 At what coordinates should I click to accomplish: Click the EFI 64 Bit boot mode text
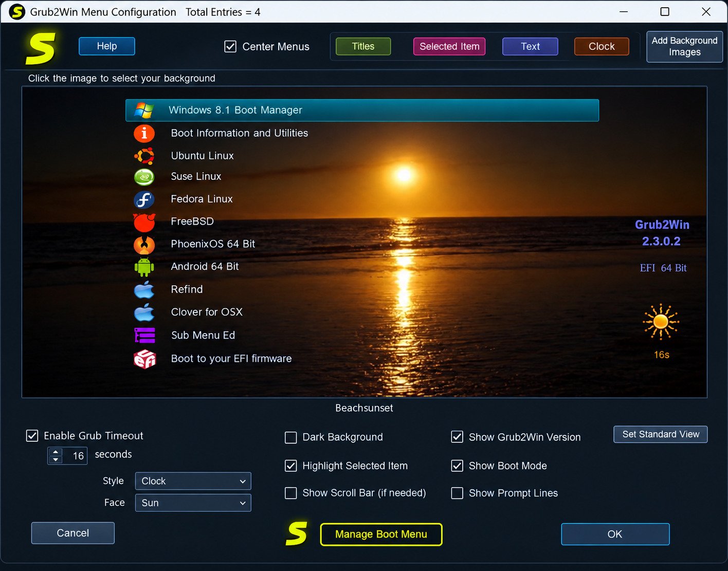coord(663,268)
